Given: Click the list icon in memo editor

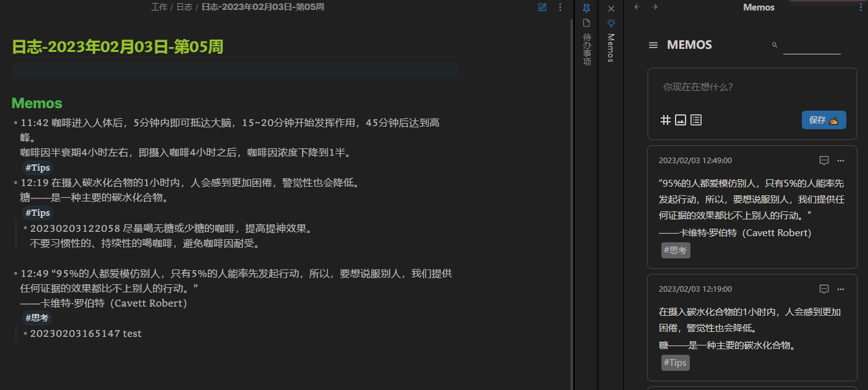Looking at the screenshot, I should 695,120.
